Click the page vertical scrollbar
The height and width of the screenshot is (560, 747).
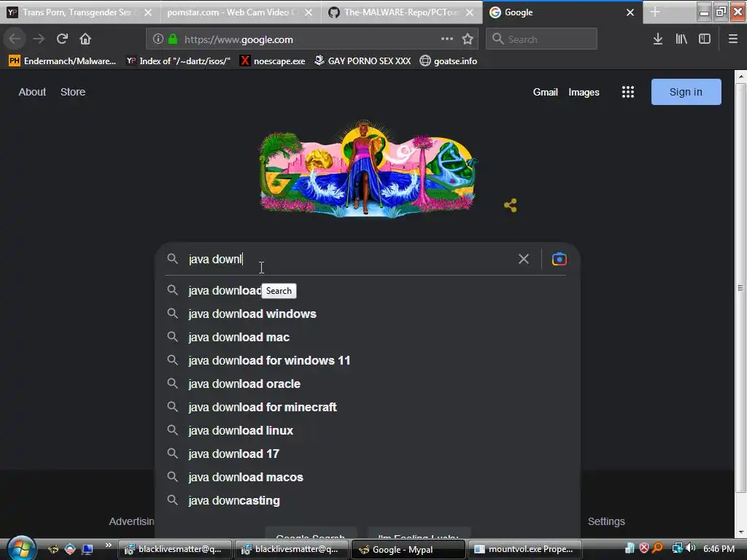click(740, 287)
